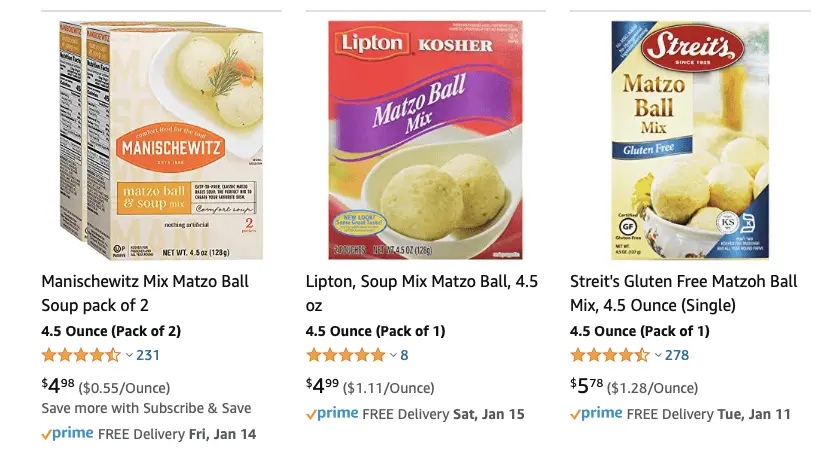The height and width of the screenshot is (465, 829).
Task: Click the Lipton five-star rating icon
Action: [345, 355]
